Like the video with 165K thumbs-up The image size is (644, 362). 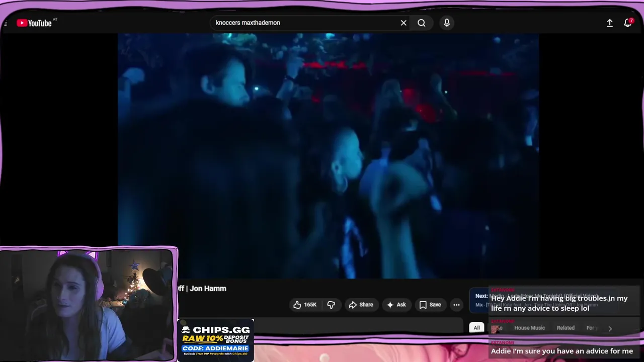click(305, 305)
